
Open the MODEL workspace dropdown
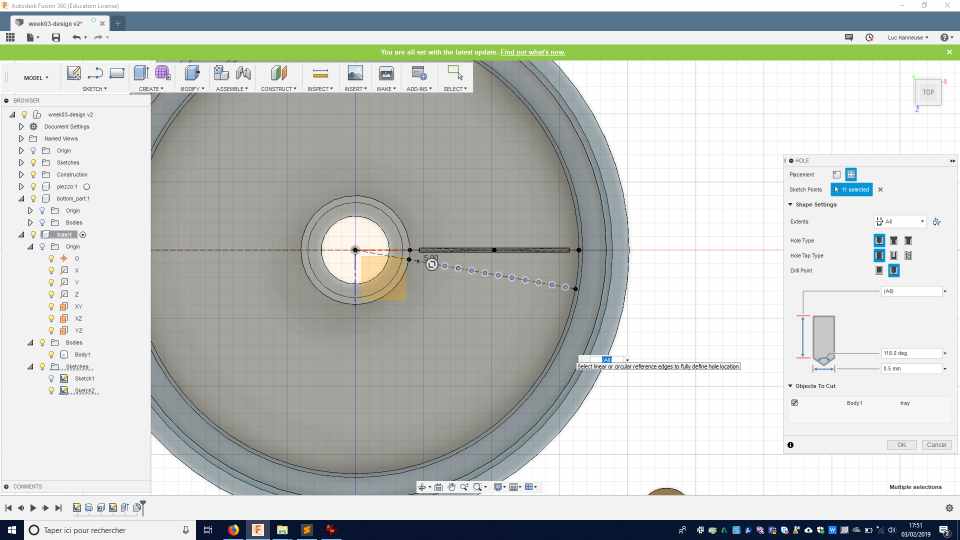36,78
